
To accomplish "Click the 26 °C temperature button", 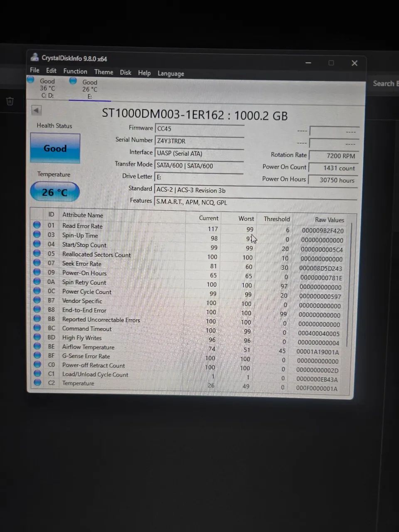I will [x=54, y=192].
